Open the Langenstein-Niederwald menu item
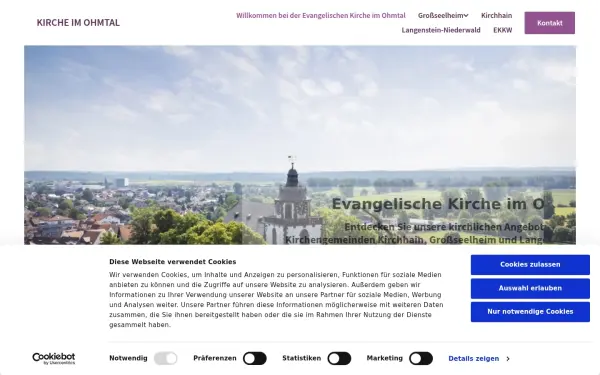This screenshot has width=600, height=375. click(441, 30)
